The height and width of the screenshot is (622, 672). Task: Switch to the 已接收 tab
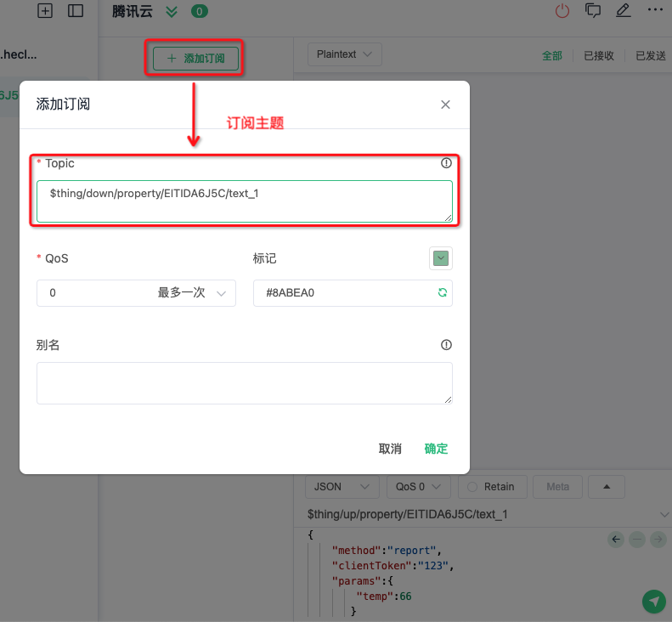(x=599, y=56)
